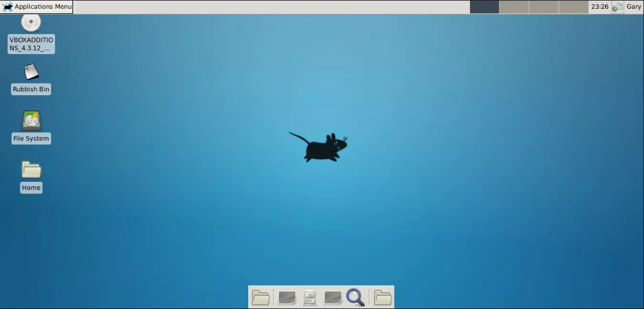
Task: Select the Rubbish Bin desktop icon
Action: point(31,72)
